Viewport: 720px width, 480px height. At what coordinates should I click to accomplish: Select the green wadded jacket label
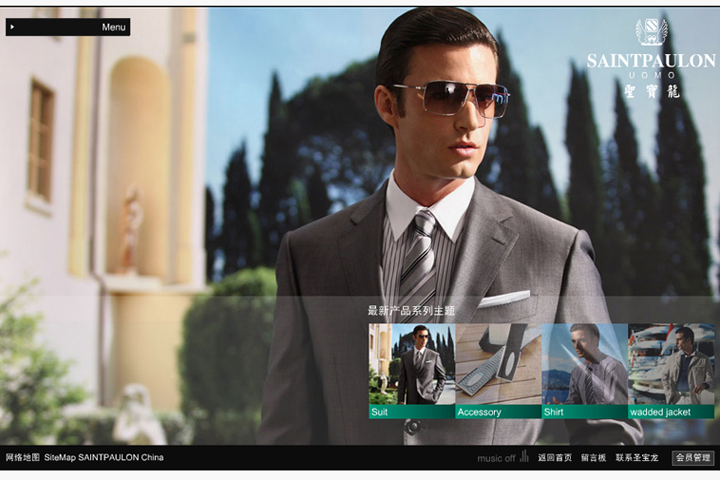(x=671, y=412)
